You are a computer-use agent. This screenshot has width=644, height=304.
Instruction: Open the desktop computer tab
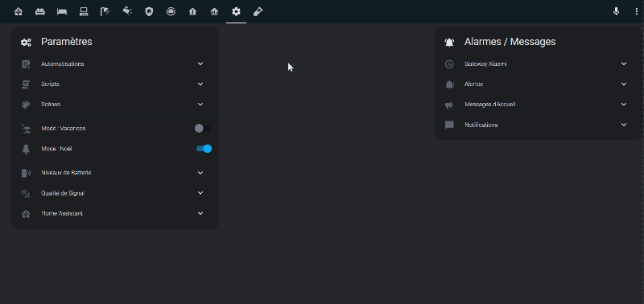point(84,11)
